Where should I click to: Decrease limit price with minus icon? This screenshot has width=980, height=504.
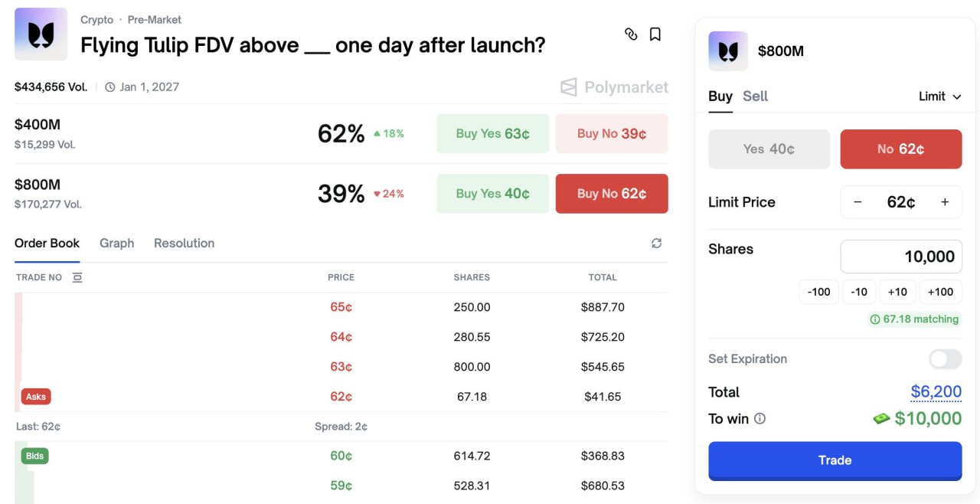(857, 202)
